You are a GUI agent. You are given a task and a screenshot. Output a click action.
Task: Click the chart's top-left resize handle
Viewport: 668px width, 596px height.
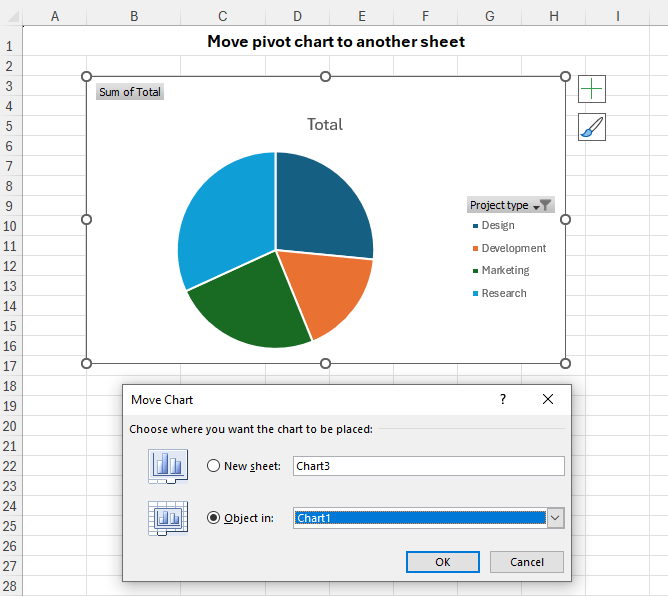(x=86, y=76)
